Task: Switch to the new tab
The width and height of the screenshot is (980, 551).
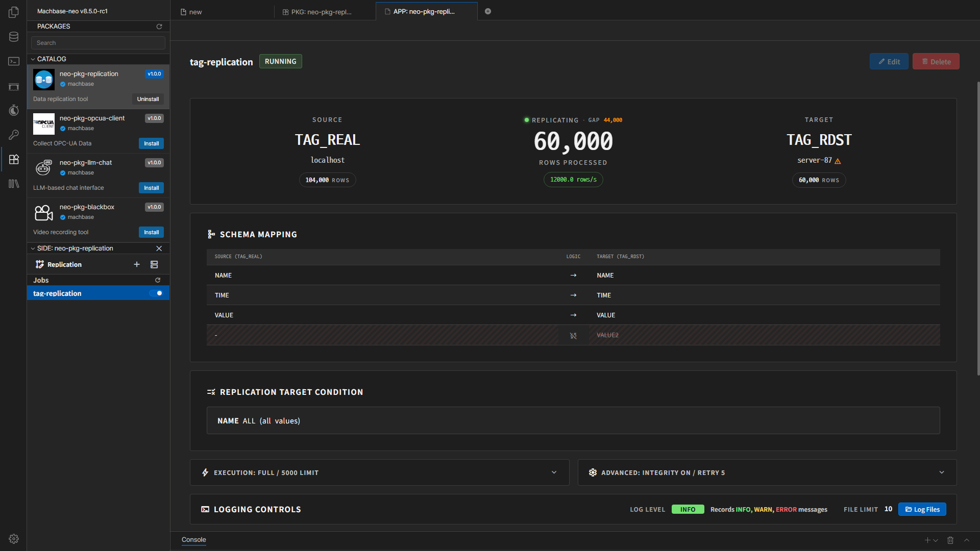Action: (x=223, y=12)
